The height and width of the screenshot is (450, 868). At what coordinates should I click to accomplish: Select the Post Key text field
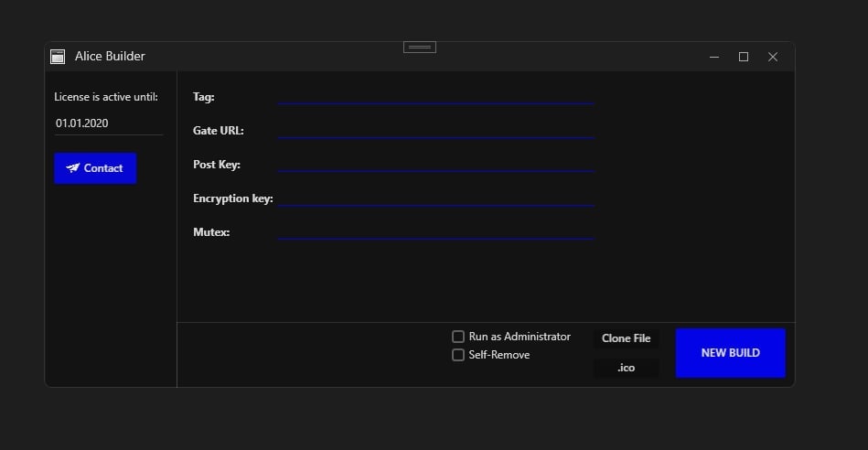pyautogui.click(x=436, y=163)
